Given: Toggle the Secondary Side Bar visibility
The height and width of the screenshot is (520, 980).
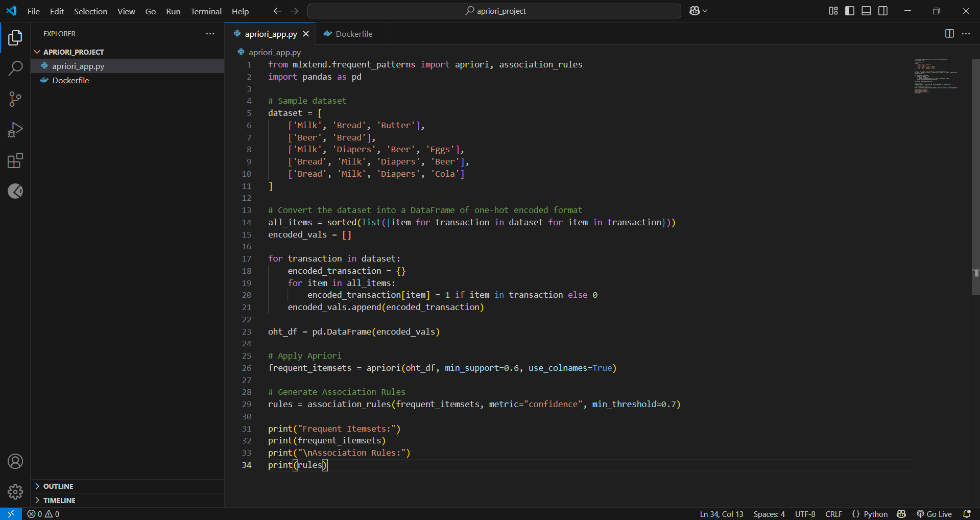Looking at the screenshot, I should click(x=883, y=11).
